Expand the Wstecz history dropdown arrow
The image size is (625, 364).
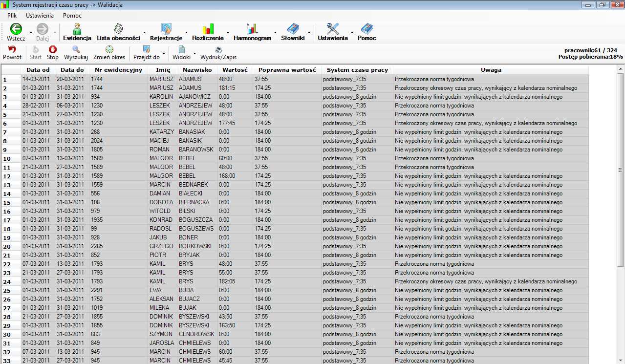(x=31, y=33)
